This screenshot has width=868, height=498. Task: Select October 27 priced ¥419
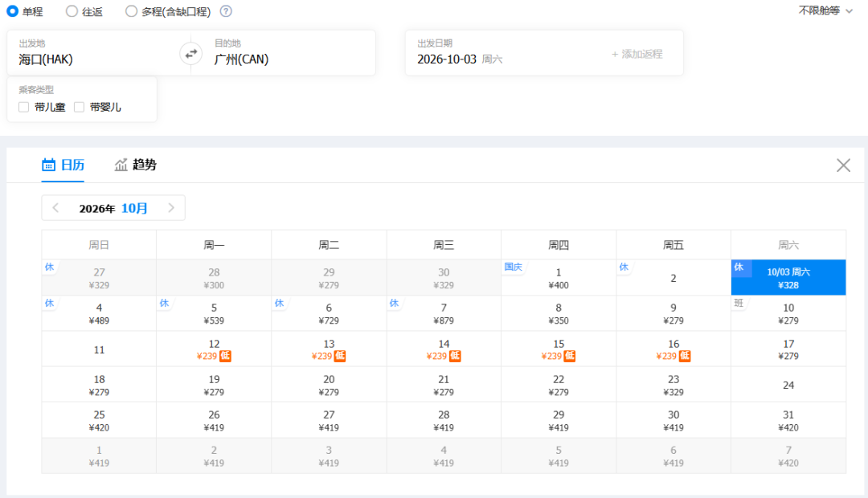click(x=329, y=420)
